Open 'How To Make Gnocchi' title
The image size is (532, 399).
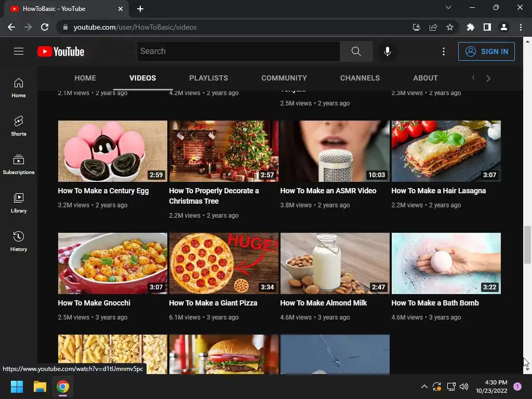(94, 303)
